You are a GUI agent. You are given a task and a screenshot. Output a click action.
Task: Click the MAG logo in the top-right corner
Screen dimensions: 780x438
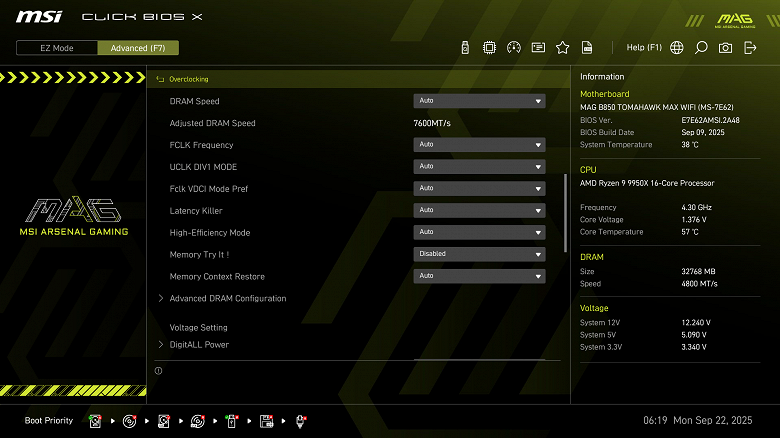(x=735, y=20)
